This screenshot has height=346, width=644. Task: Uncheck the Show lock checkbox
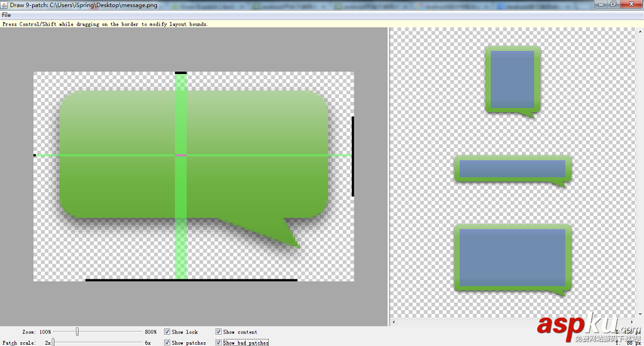167,332
